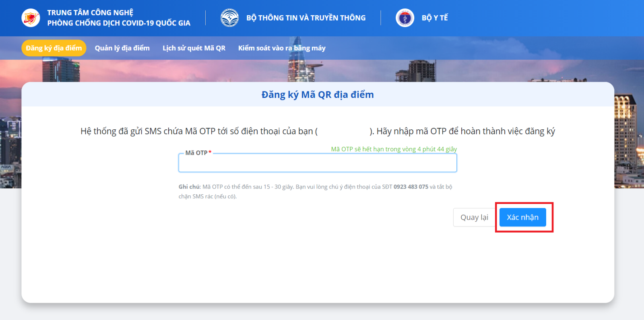Click the Ghi chú note label
The image size is (644, 320).
click(190, 187)
